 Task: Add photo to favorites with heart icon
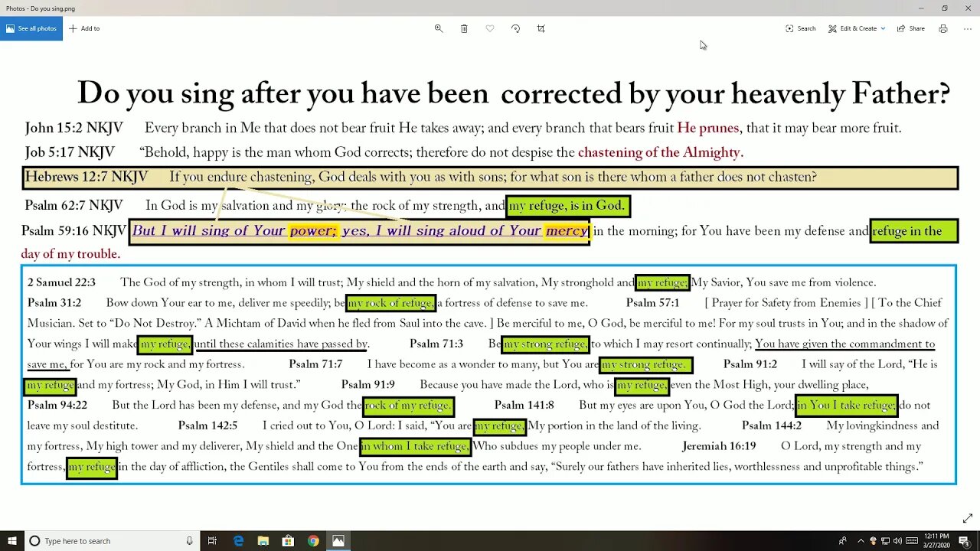490,28
